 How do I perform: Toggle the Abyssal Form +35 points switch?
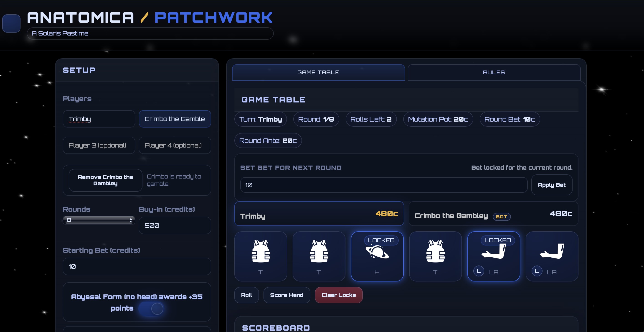click(x=152, y=309)
